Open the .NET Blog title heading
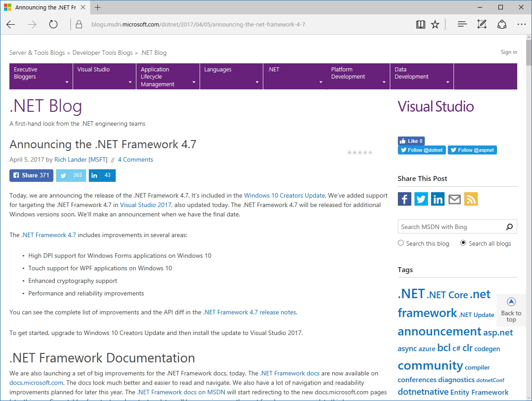 pos(46,106)
